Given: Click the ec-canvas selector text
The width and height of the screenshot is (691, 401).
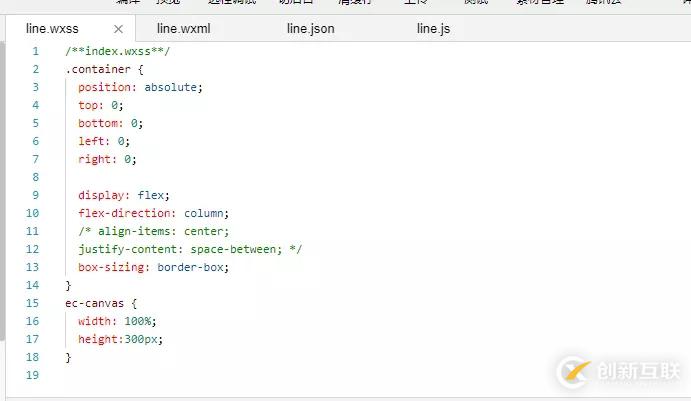Looking at the screenshot, I should click(x=96, y=303).
